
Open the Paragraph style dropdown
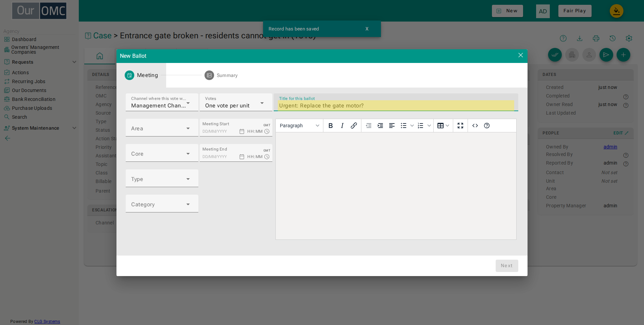point(299,126)
